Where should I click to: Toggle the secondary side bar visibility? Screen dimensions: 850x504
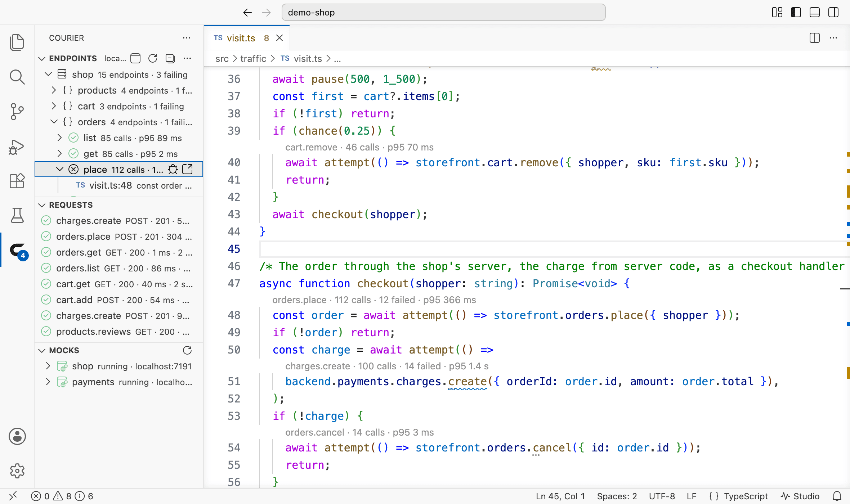point(833,13)
